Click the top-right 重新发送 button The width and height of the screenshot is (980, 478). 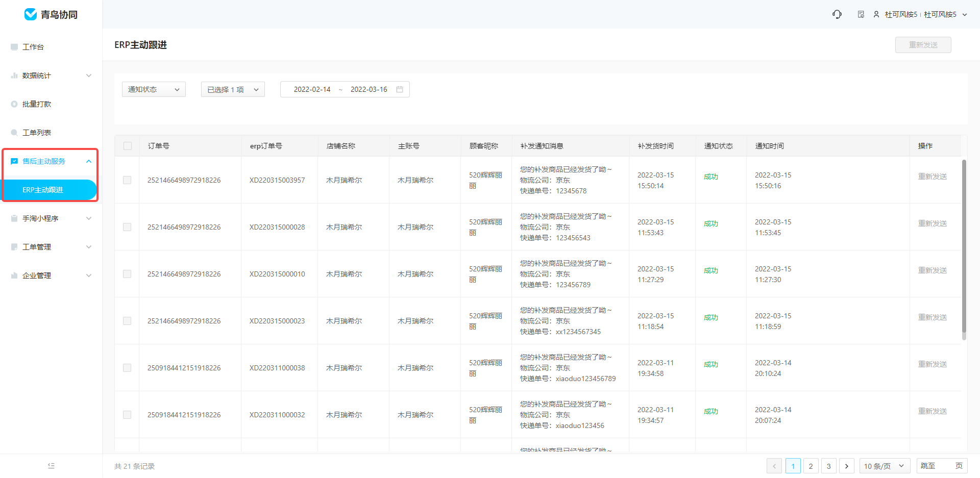pyautogui.click(x=923, y=45)
